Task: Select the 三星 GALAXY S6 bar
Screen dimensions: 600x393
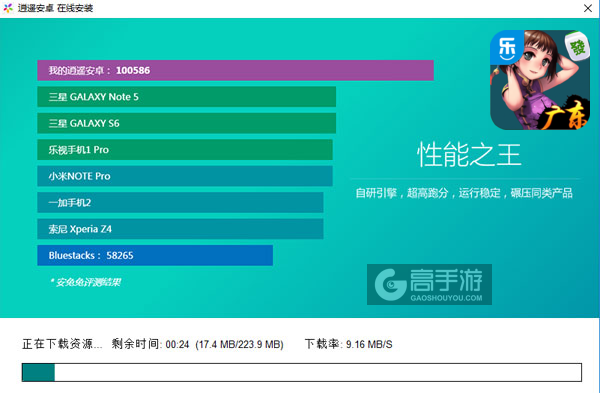Action: pos(186,123)
